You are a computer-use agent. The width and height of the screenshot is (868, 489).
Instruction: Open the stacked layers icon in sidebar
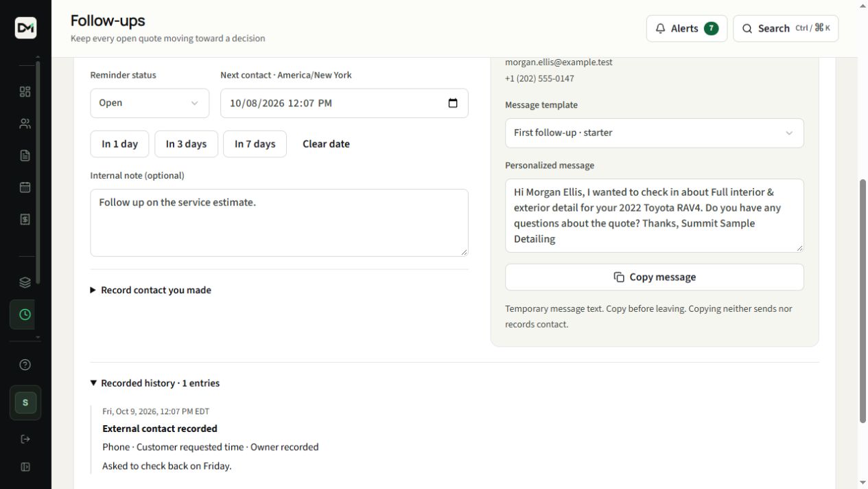click(x=25, y=282)
